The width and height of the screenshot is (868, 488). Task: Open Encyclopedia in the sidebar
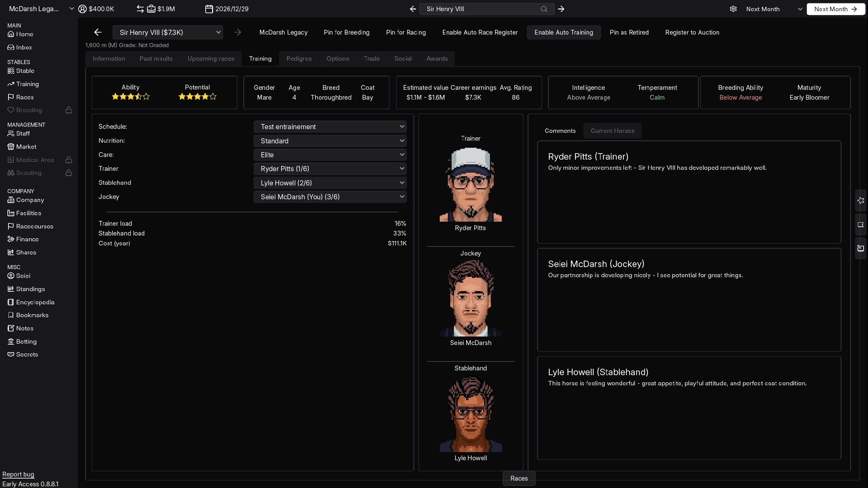(x=35, y=302)
